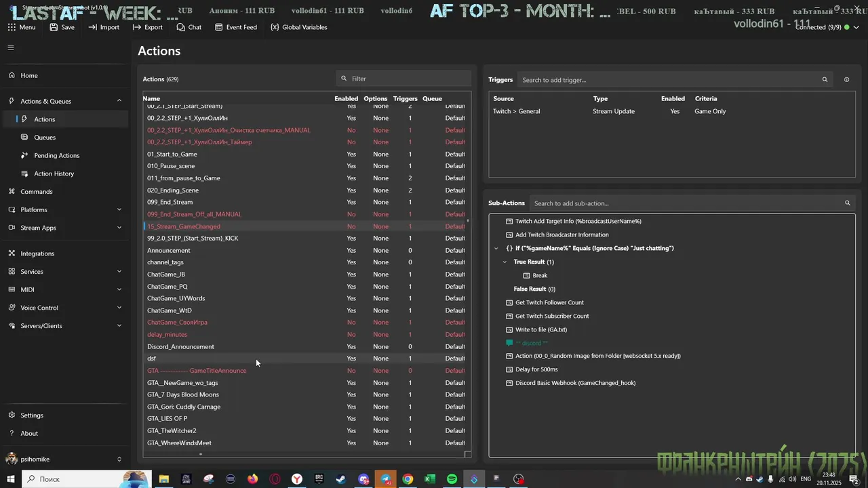The height and width of the screenshot is (488, 868).
Task: Collapse the True Result branch
Action: coord(505,262)
